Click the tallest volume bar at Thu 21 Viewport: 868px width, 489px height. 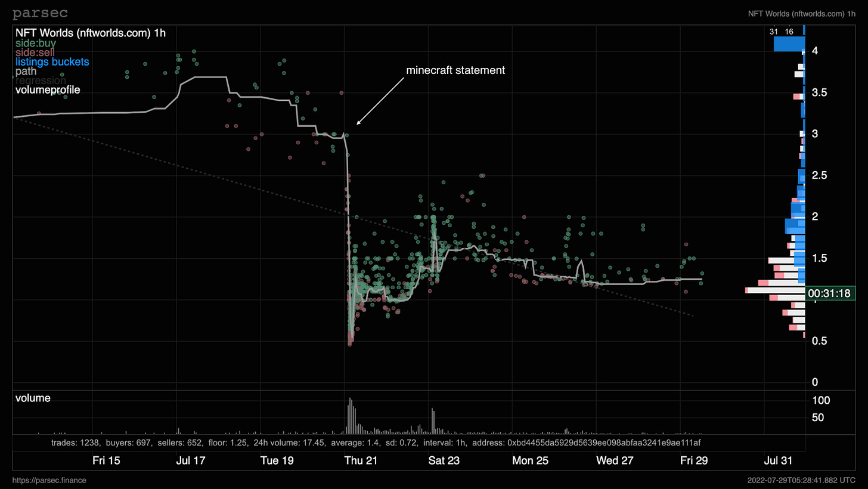[x=350, y=416]
